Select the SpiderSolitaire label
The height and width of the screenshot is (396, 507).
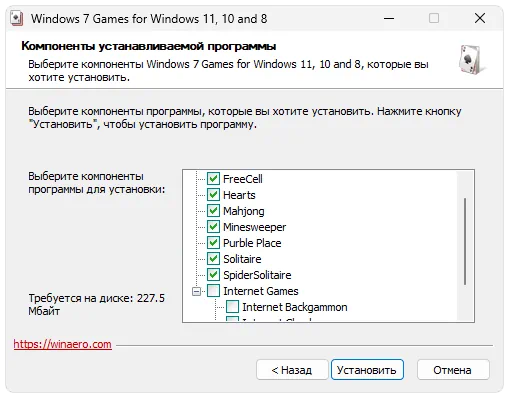(257, 275)
